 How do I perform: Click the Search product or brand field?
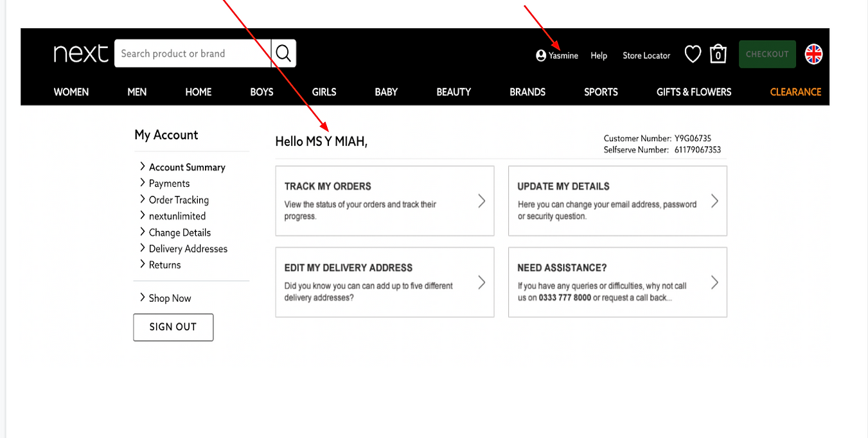tap(193, 53)
